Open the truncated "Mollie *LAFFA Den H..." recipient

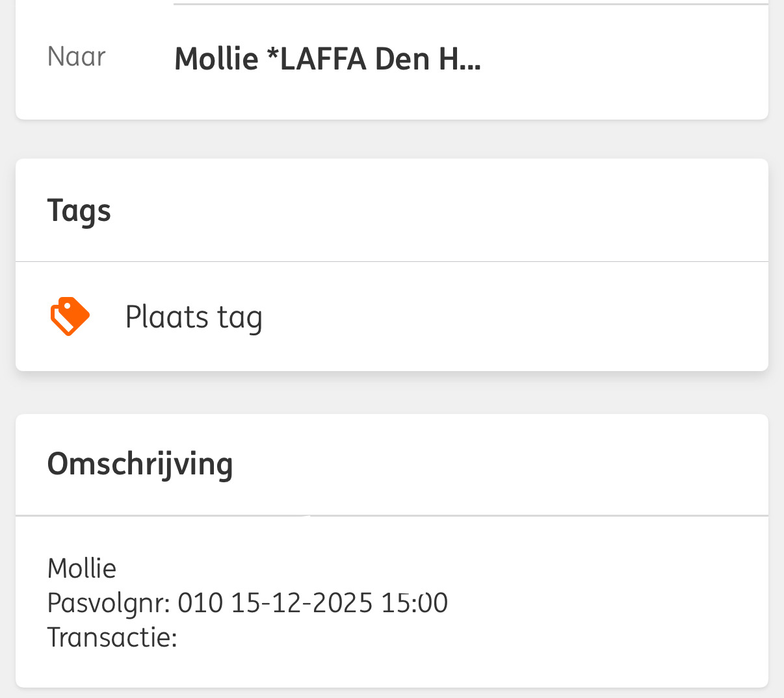pyautogui.click(x=327, y=59)
